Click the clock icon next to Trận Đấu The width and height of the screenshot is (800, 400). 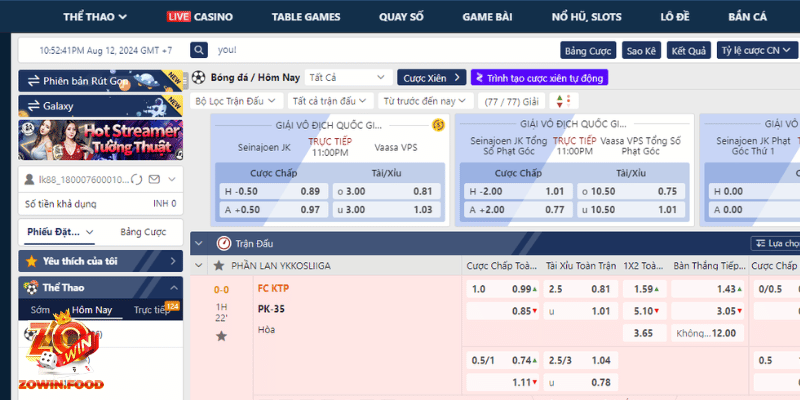click(223, 243)
